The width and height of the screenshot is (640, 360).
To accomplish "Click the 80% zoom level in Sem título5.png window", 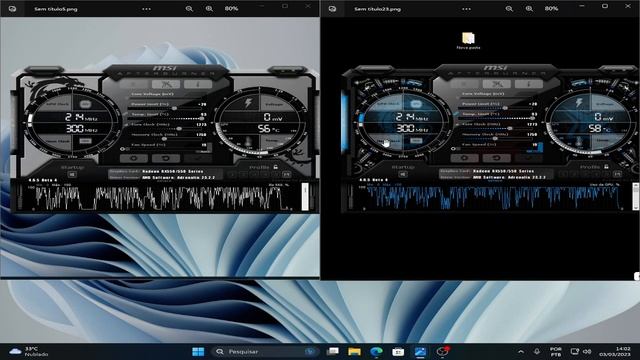I will (231, 9).
